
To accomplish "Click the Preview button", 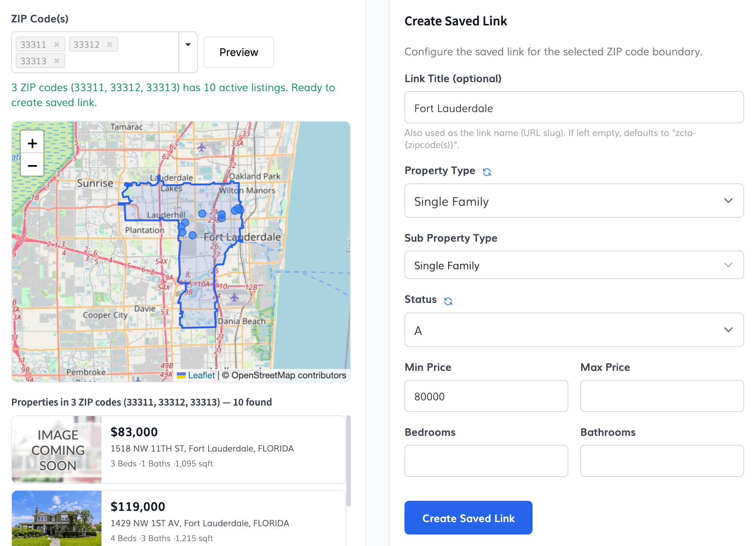I will (x=239, y=52).
